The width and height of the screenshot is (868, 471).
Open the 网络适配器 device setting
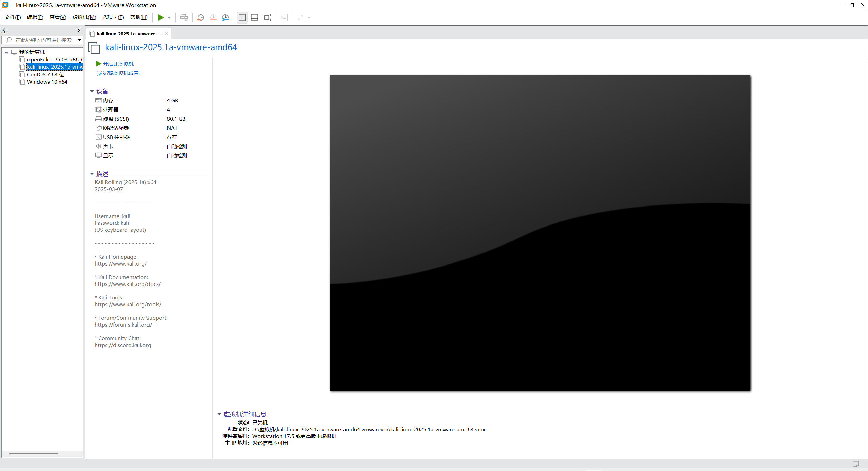coord(116,128)
